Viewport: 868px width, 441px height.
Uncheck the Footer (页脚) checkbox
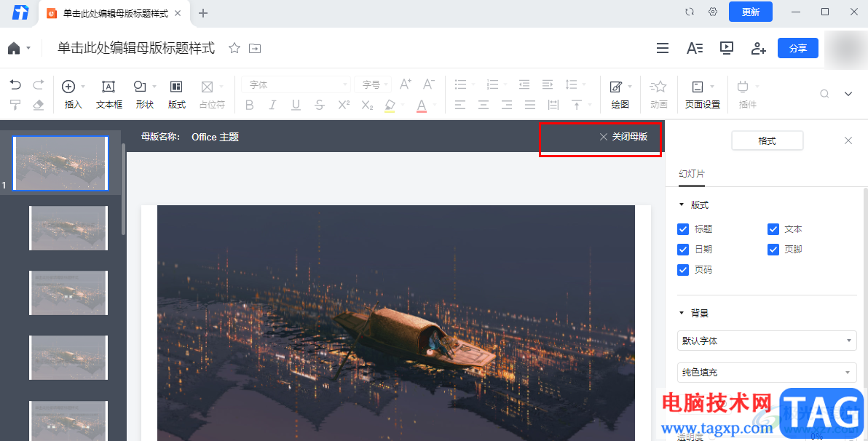773,250
